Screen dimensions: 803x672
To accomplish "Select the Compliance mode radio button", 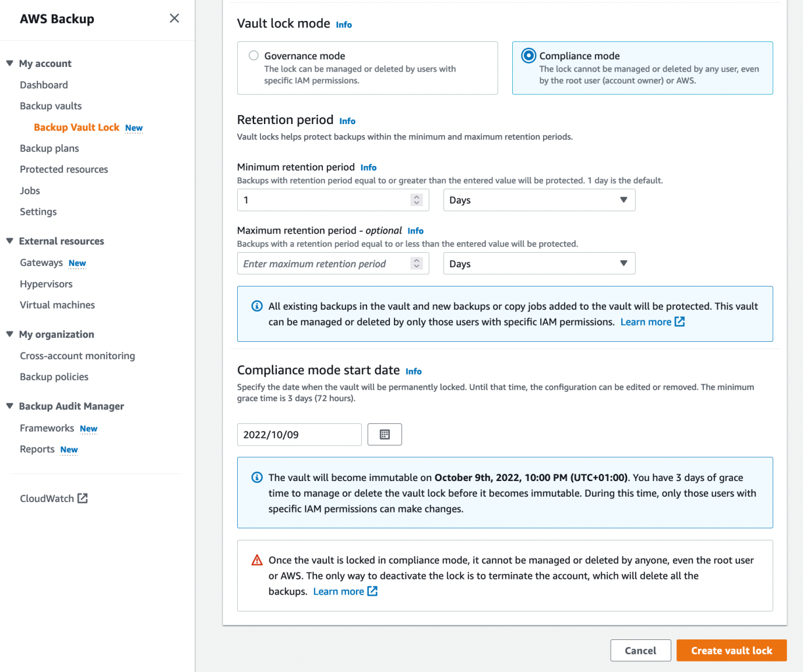I will (528, 55).
